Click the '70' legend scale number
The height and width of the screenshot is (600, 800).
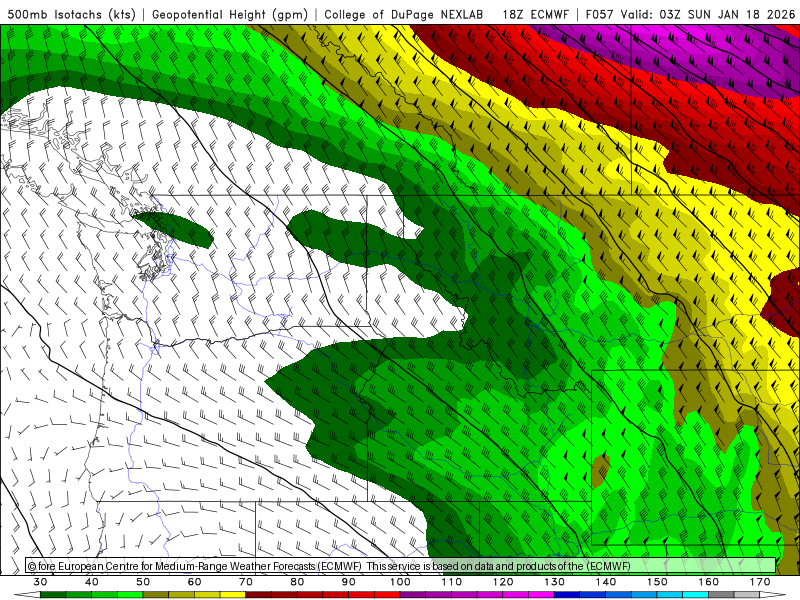(x=246, y=582)
